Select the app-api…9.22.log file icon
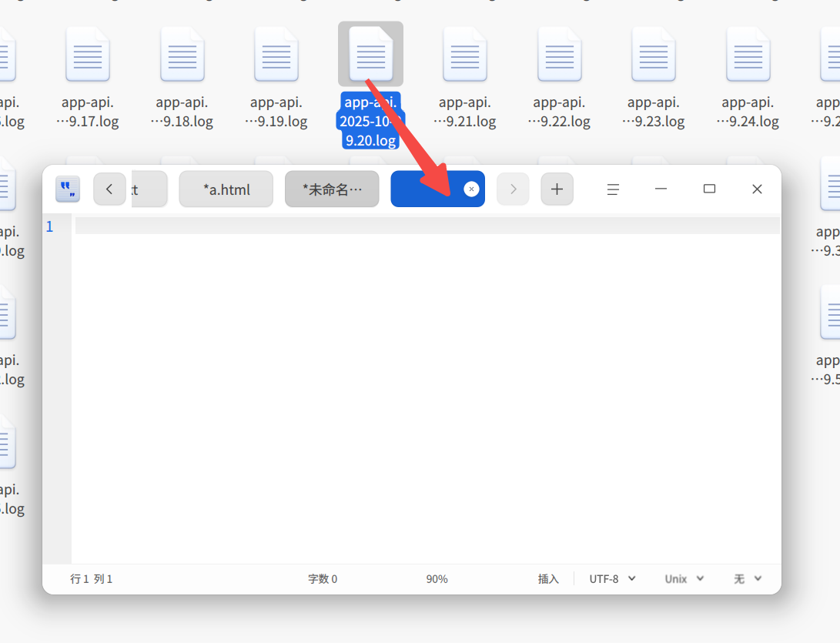 coord(559,55)
